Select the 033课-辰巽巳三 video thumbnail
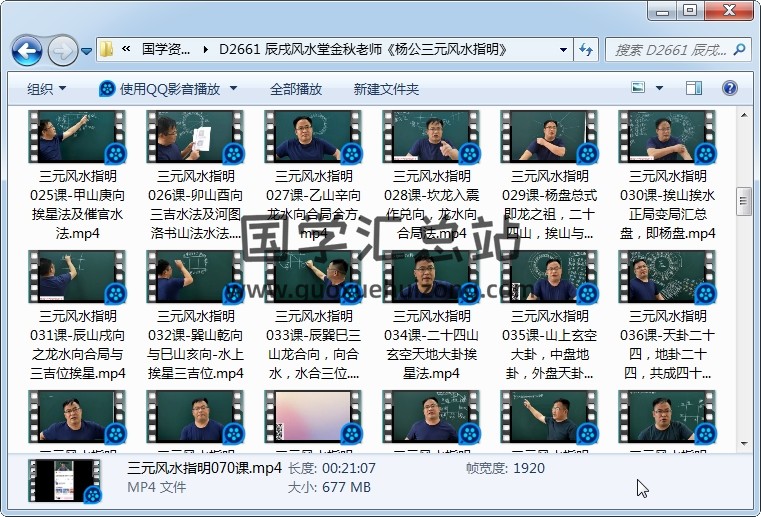Image resolution: width=761 pixels, height=517 pixels. click(x=314, y=277)
